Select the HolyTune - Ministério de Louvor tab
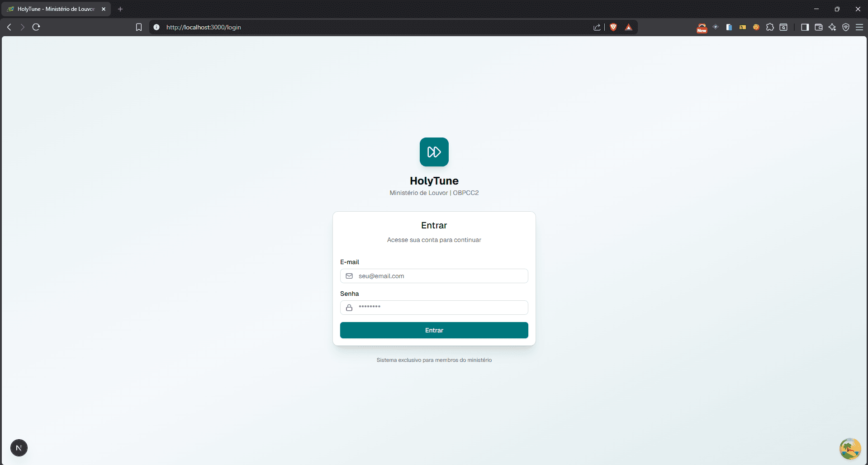Viewport: 868px width, 465px height. [x=56, y=9]
